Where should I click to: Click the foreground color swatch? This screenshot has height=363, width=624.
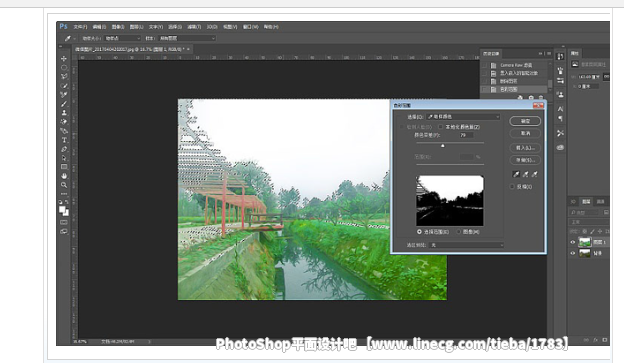coord(62,209)
